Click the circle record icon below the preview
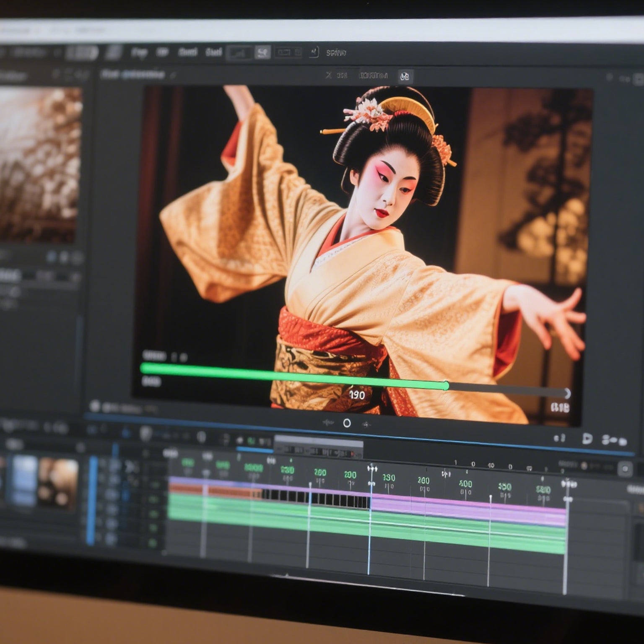 click(347, 423)
